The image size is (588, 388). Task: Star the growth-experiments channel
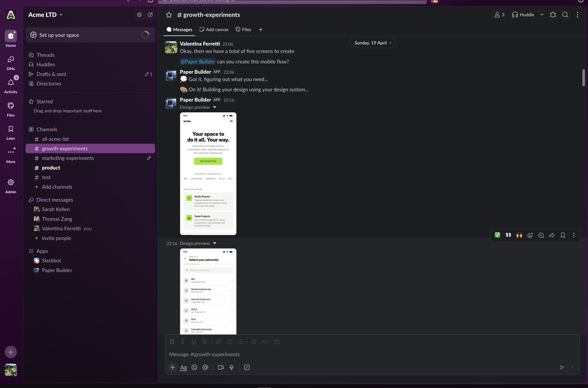point(169,15)
